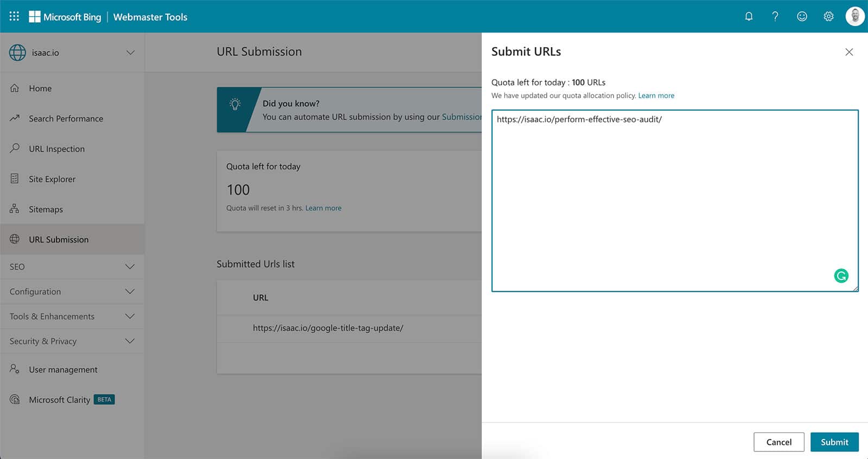Viewport: 868px width, 459px height.
Task: Click the Cancel button
Action: 778,442
